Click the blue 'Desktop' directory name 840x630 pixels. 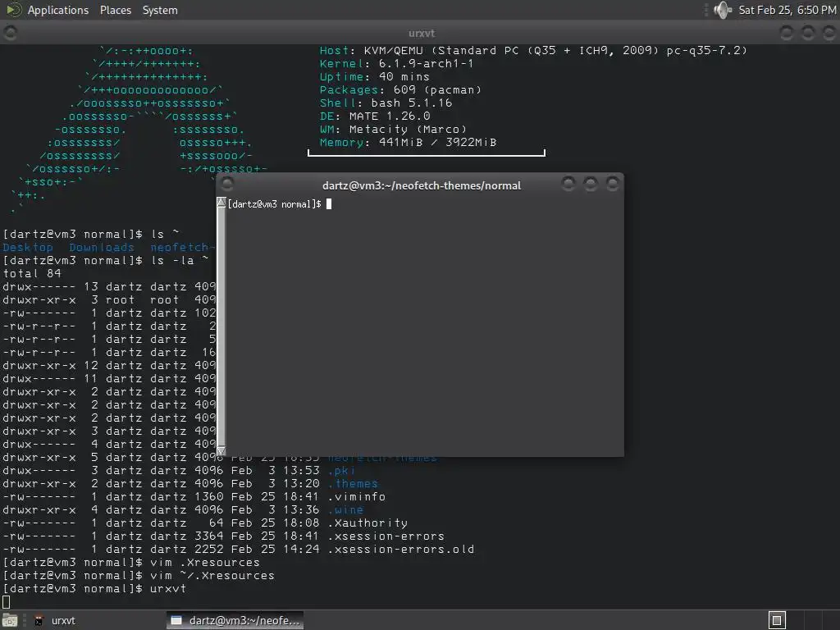click(x=28, y=248)
